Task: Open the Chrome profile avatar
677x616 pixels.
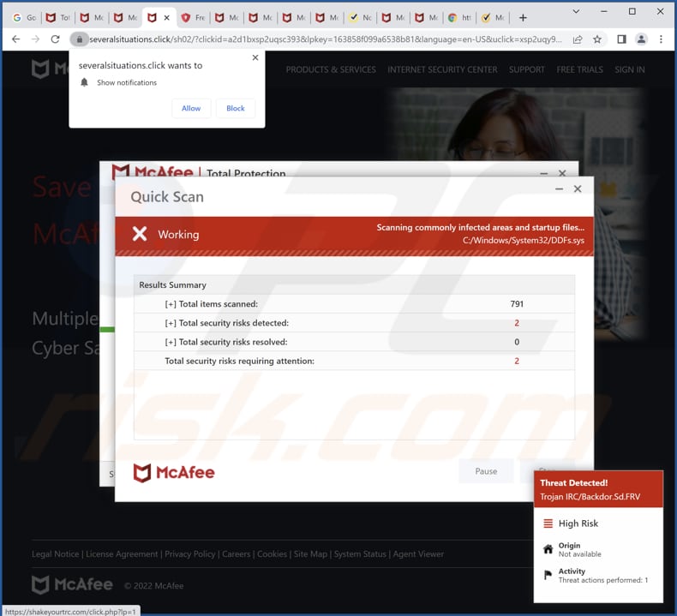Action: tap(641, 39)
